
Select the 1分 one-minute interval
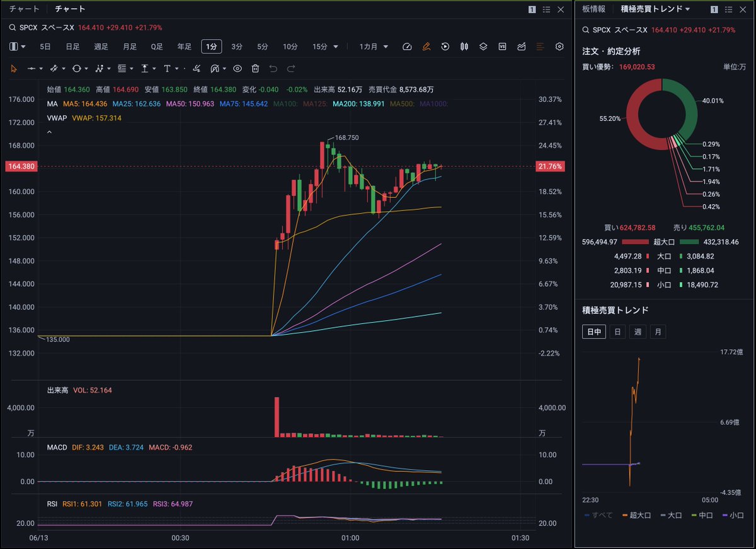[212, 47]
